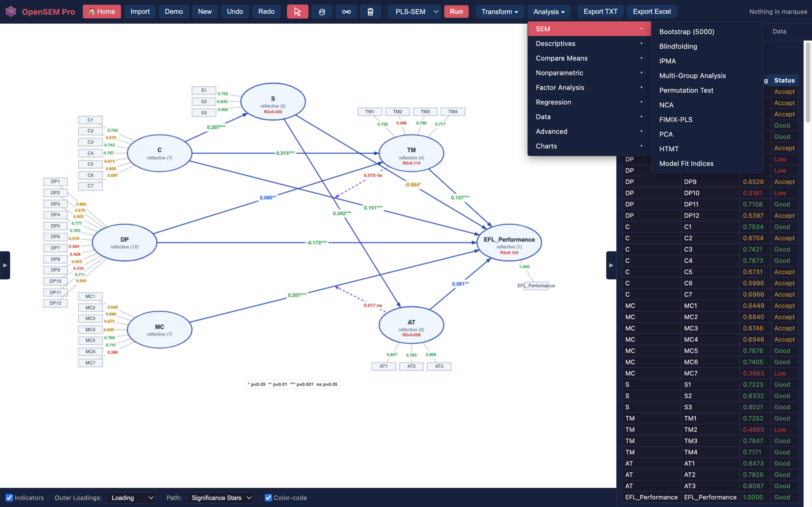Toggle the Indicators checkbox
812x507 pixels.
click(x=9, y=498)
